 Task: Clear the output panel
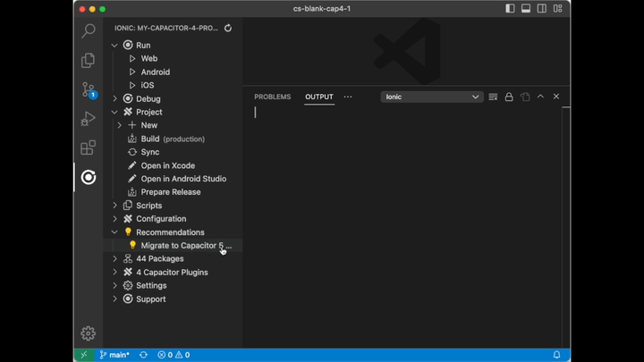(493, 97)
